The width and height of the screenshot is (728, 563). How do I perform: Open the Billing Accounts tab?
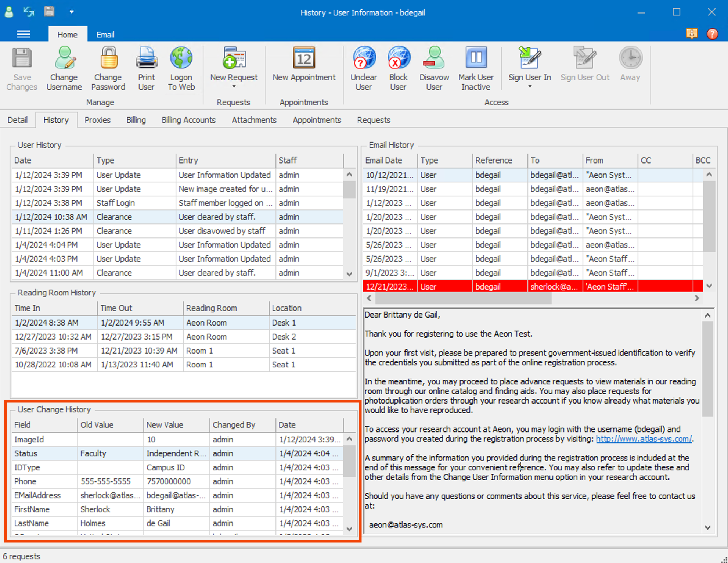(188, 120)
